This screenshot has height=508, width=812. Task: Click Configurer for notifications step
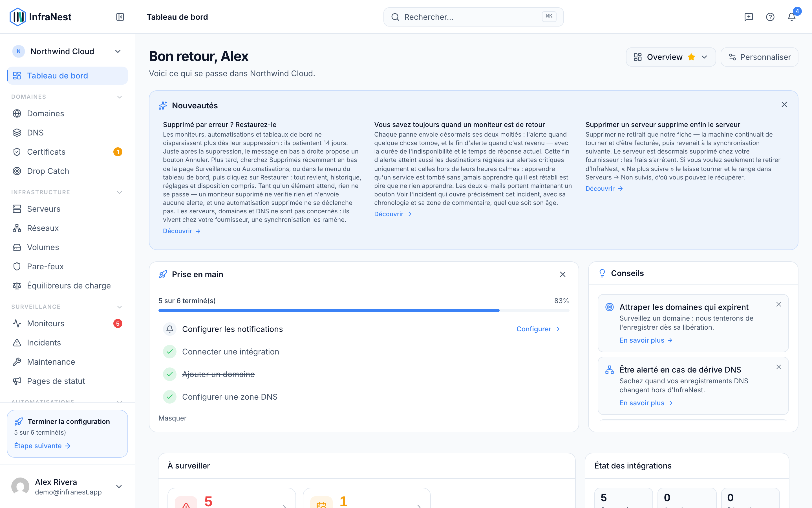(x=538, y=329)
